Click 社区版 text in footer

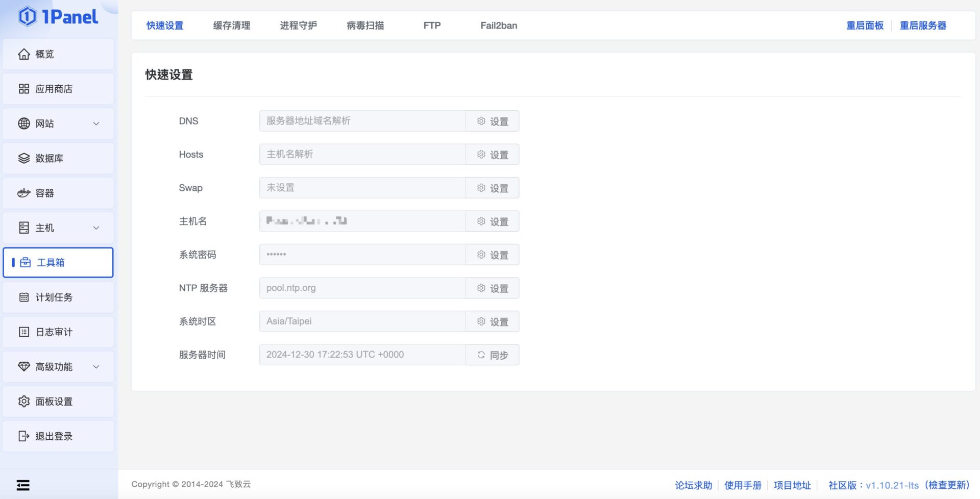842,485
